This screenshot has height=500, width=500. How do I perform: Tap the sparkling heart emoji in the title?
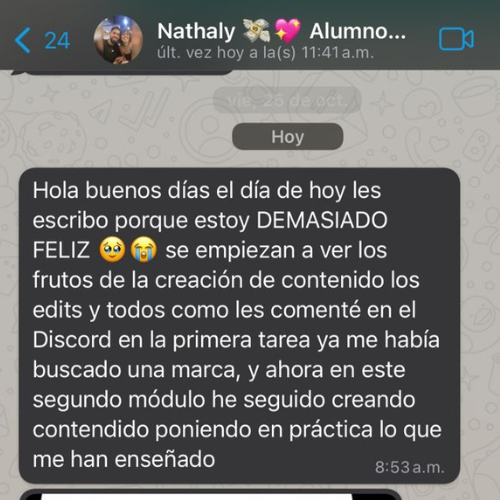coord(287,31)
